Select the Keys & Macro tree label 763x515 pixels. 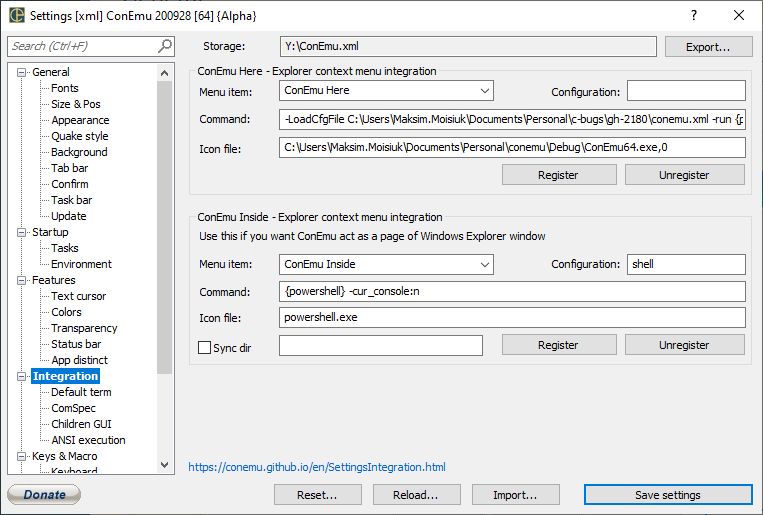click(65, 457)
